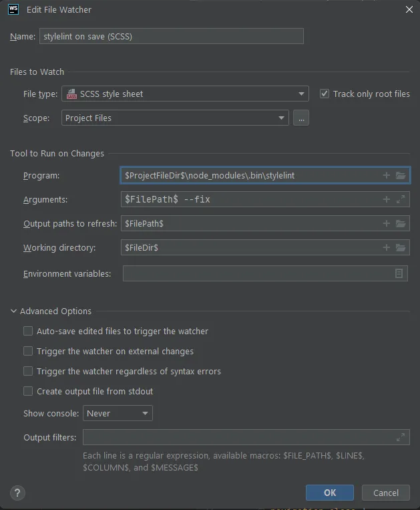Insert macro in Program field plus icon
The width and height of the screenshot is (420, 510).
click(x=386, y=175)
